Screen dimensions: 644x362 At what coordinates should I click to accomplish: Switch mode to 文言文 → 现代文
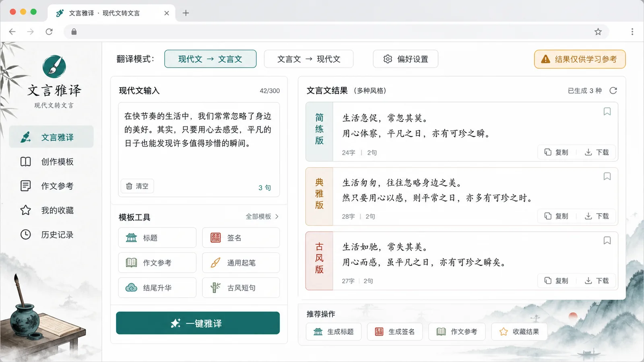coord(309,59)
